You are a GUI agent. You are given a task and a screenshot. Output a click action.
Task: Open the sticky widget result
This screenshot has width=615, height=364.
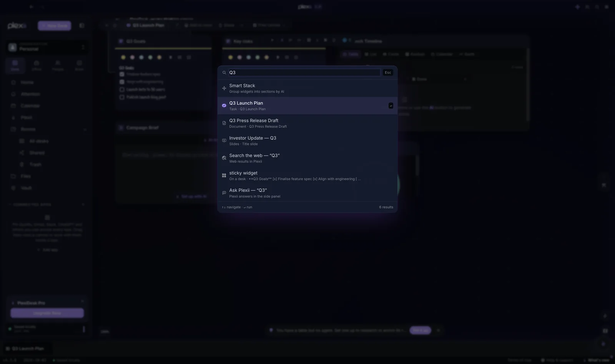(307, 175)
